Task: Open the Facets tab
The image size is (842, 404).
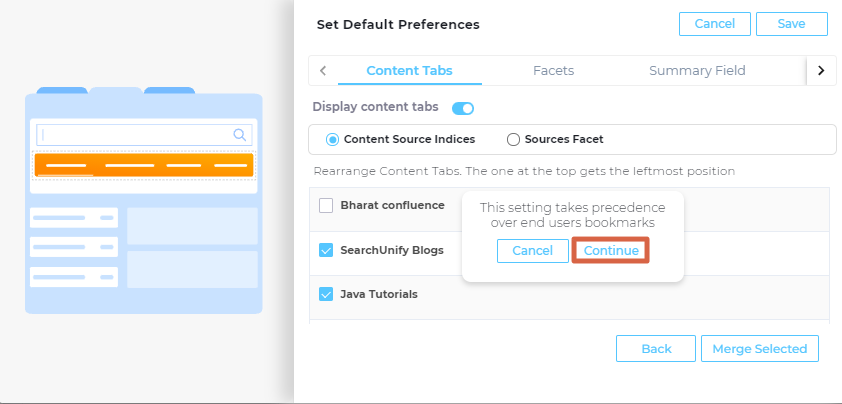Action: click(x=553, y=71)
